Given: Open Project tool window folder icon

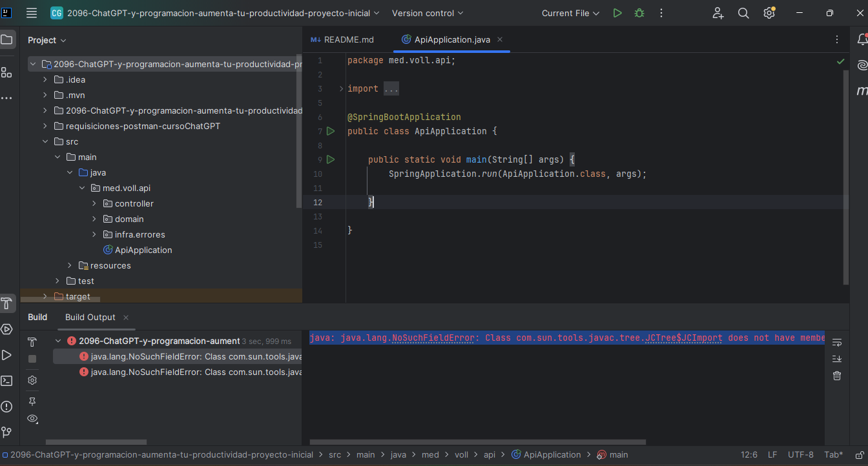Looking at the screenshot, I should pyautogui.click(x=6, y=40).
